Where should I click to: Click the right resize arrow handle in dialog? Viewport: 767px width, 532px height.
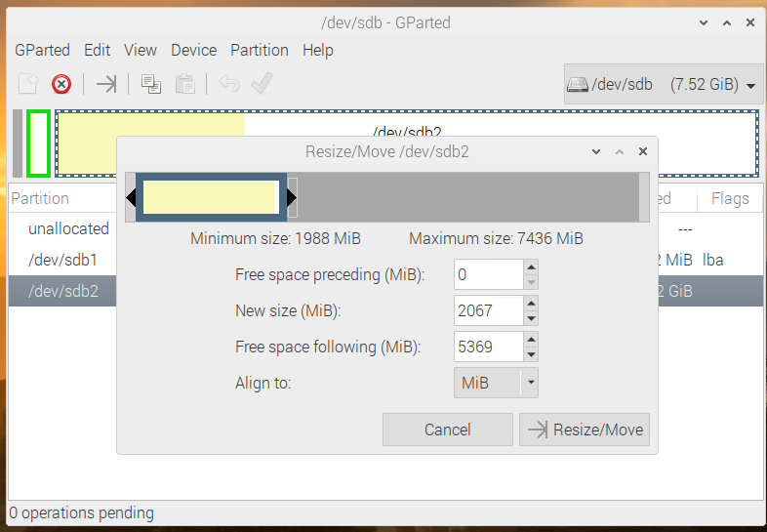tap(292, 198)
